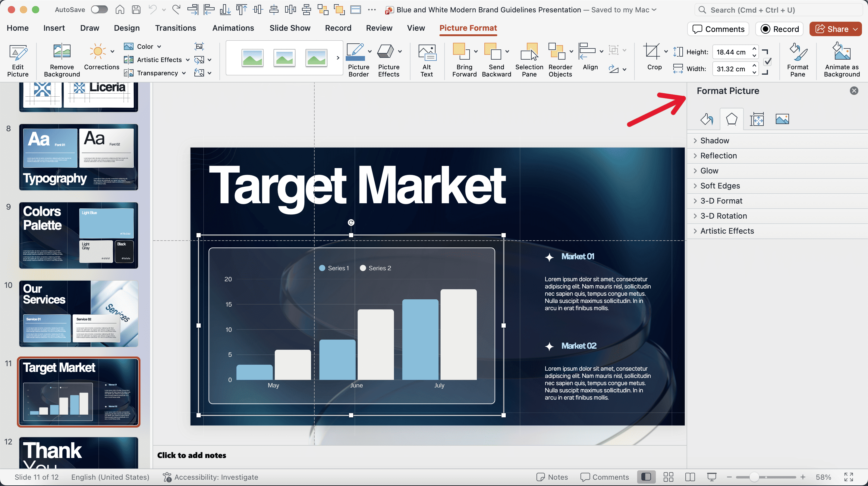Switch to Fill & Line pane tab
Viewport: 868px width, 486px height.
[x=706, y=119]
